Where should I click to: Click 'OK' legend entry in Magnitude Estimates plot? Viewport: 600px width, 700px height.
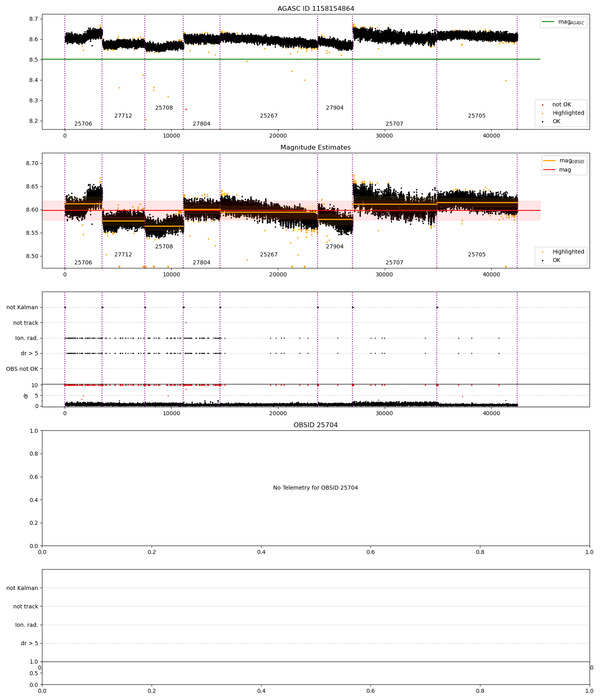(556, 260)
